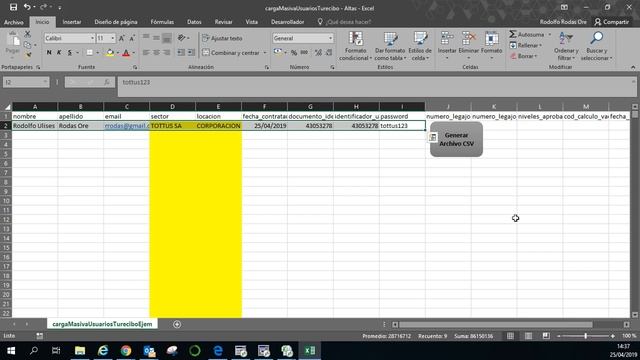Open Formato cells menu

point(491,46)
